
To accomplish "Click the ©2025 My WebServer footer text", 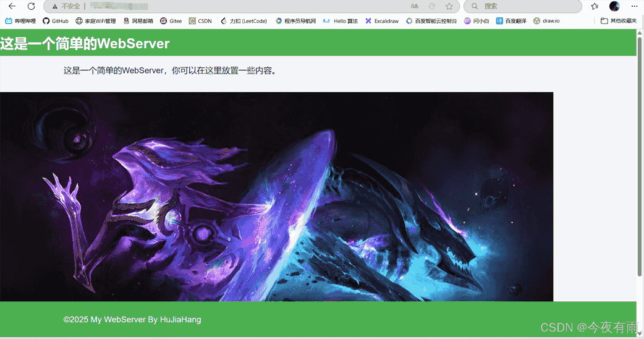I will (x=132, y=320).
